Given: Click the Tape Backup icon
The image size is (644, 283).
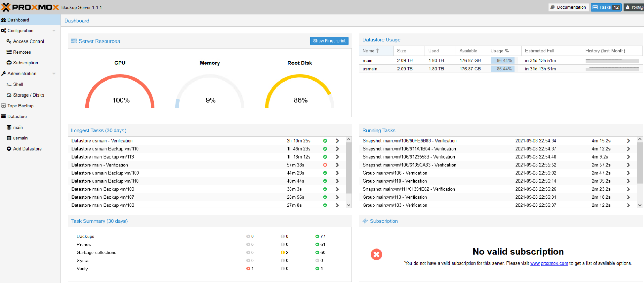Looking at the screenshot, I should click(3, 106).
